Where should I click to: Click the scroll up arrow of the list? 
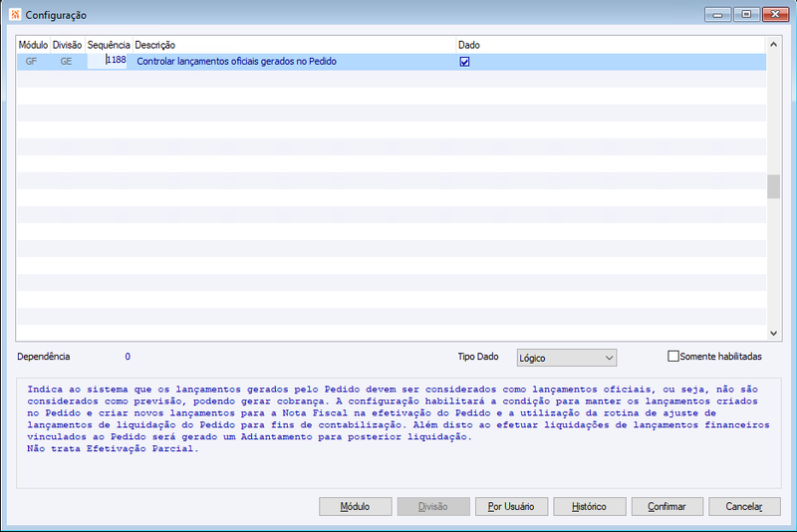click(x=774, y=45)
